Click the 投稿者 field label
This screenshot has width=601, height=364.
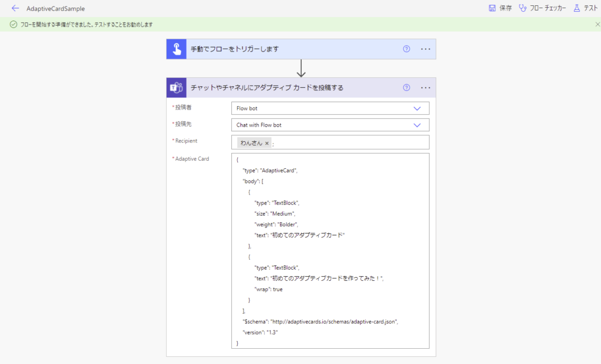(x=183, y=107)
